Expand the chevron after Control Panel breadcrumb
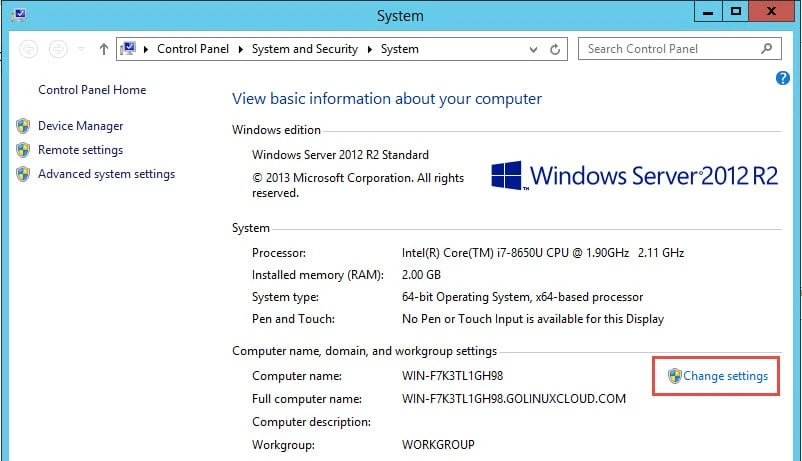The width and height of the screenshot is (802, 461). tap(240, 49)
